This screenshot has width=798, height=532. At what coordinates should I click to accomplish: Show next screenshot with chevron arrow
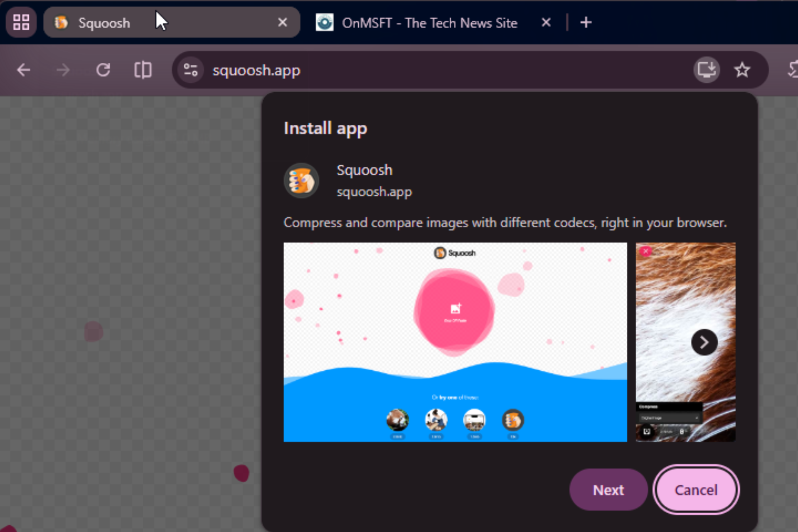pyautogui.click(x=704, y=342)
